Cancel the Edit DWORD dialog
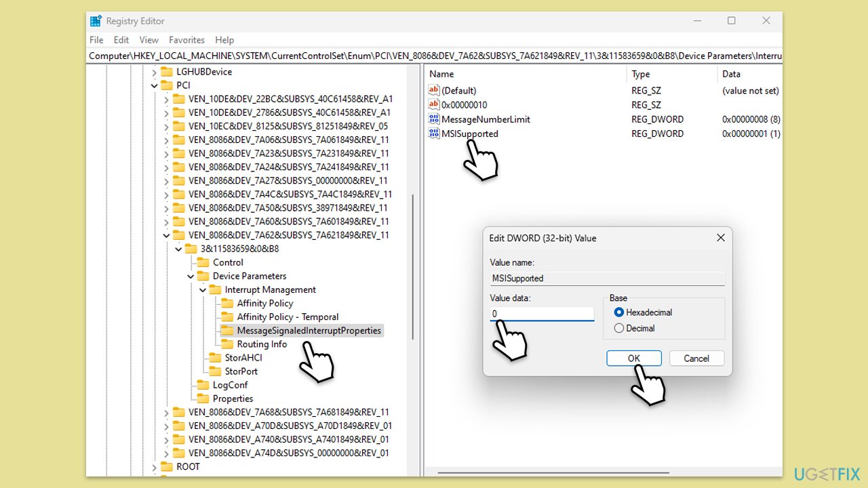 (696, 358)
